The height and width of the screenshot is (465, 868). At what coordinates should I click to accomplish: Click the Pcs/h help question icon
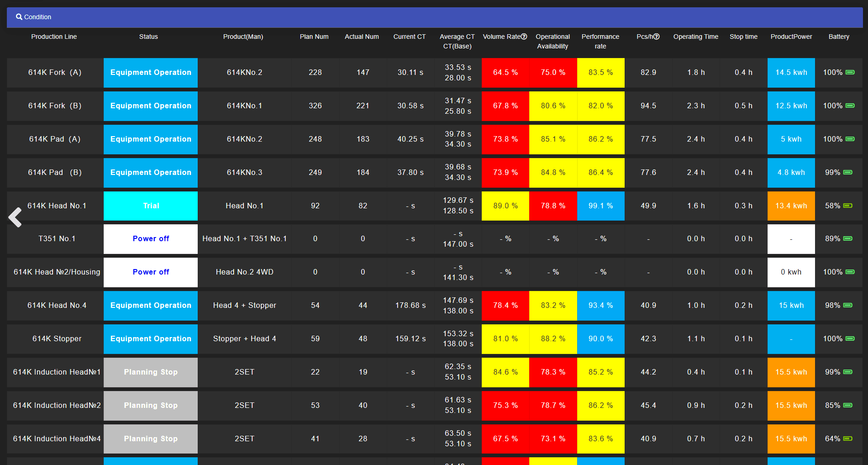[x=657, y=37]
